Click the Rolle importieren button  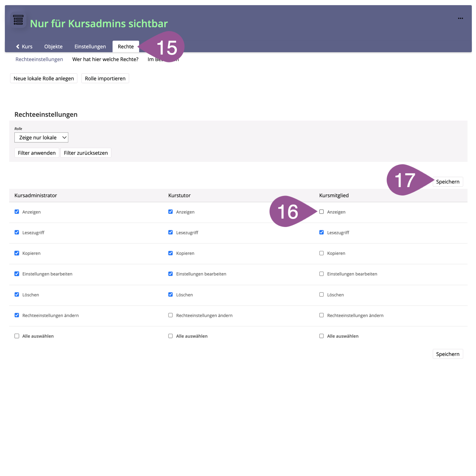point(105,78)
